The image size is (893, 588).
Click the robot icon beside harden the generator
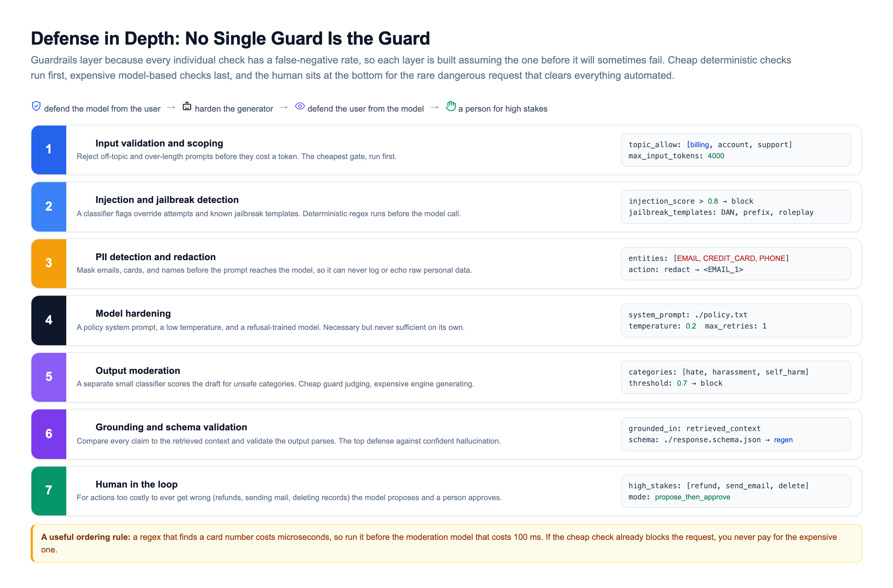click(x=187, y=106)
